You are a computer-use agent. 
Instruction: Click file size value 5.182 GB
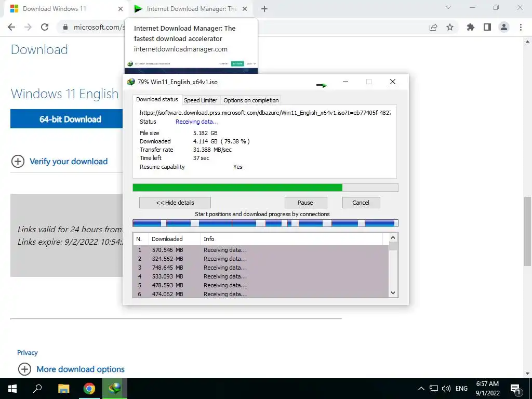coord(205,133)
